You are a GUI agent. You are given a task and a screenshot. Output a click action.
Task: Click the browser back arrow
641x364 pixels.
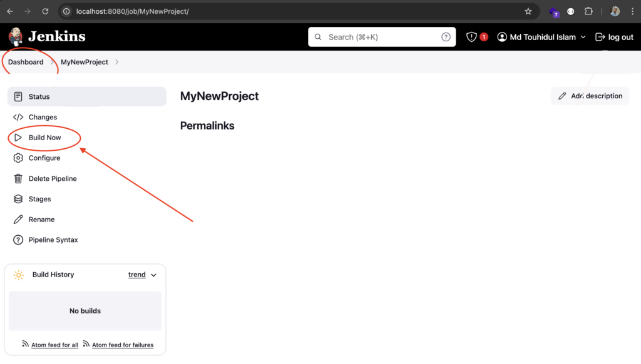tap(10, 11)
